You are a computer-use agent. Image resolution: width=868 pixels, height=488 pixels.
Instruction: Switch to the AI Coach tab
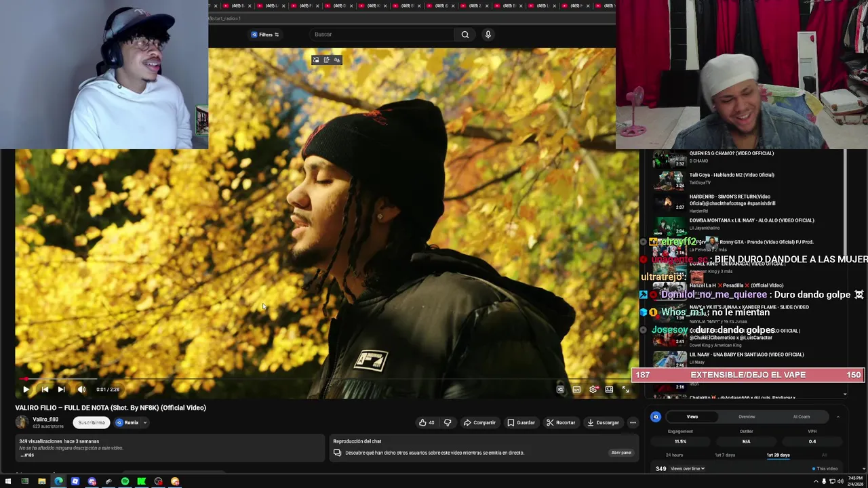[802, 417]
